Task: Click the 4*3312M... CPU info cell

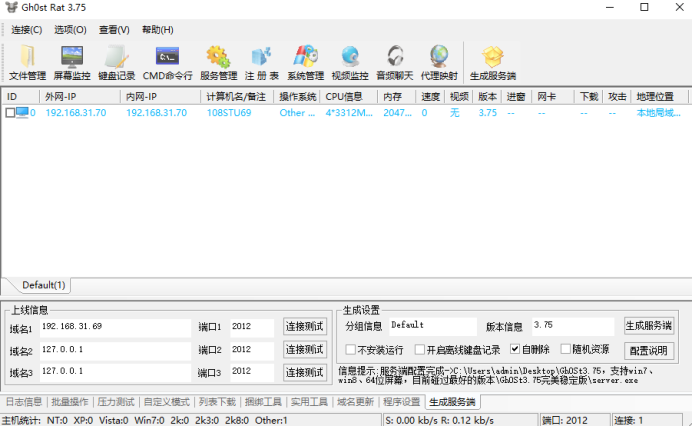Action: (349, 113)
